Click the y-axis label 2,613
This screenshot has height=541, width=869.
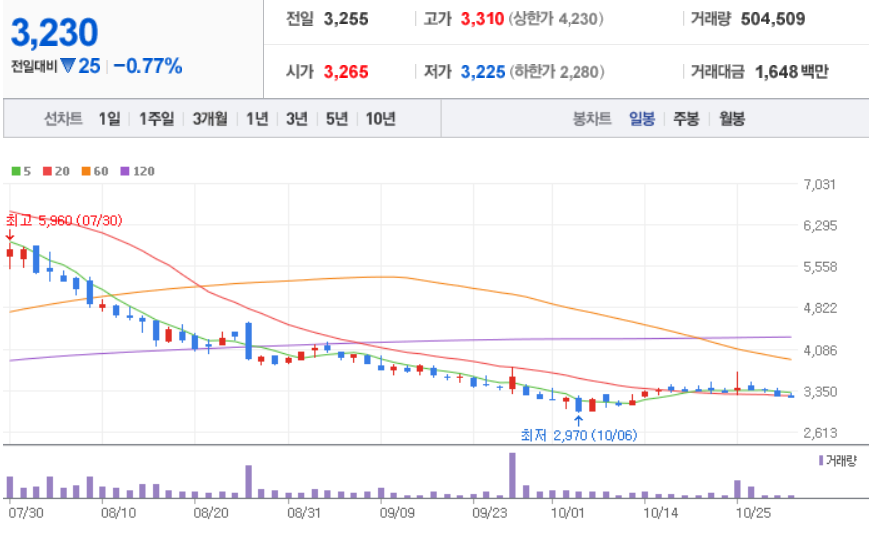(x=820, y=433)
